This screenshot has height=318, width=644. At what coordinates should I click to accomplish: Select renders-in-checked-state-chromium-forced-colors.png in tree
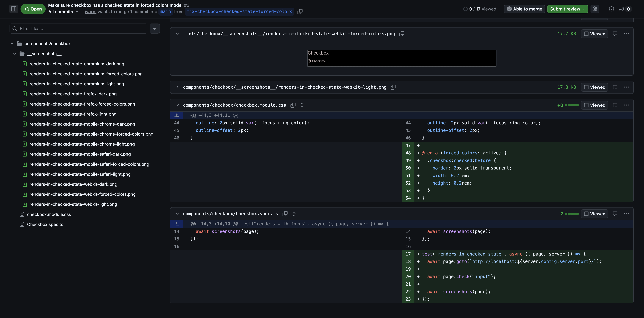point(86,74)
